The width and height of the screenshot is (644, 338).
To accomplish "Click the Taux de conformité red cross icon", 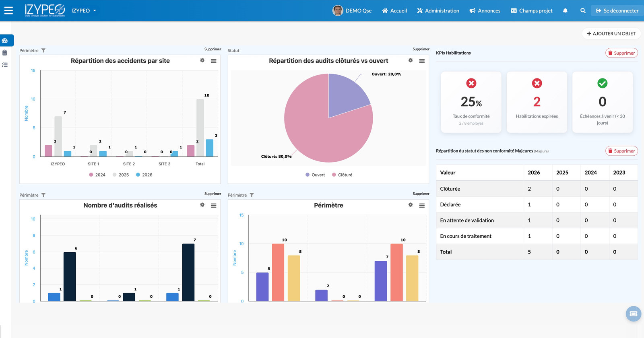I will pos(471,83).
